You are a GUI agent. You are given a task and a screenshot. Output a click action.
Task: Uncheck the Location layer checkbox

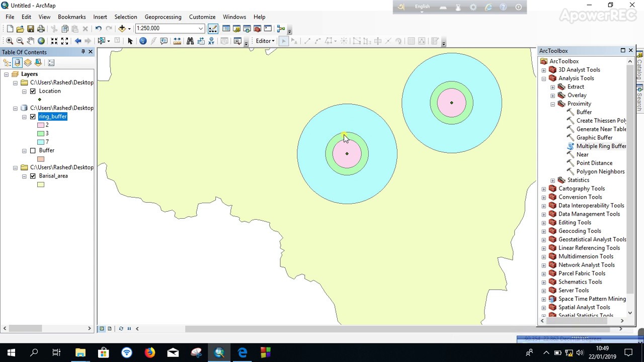[33, 91]
